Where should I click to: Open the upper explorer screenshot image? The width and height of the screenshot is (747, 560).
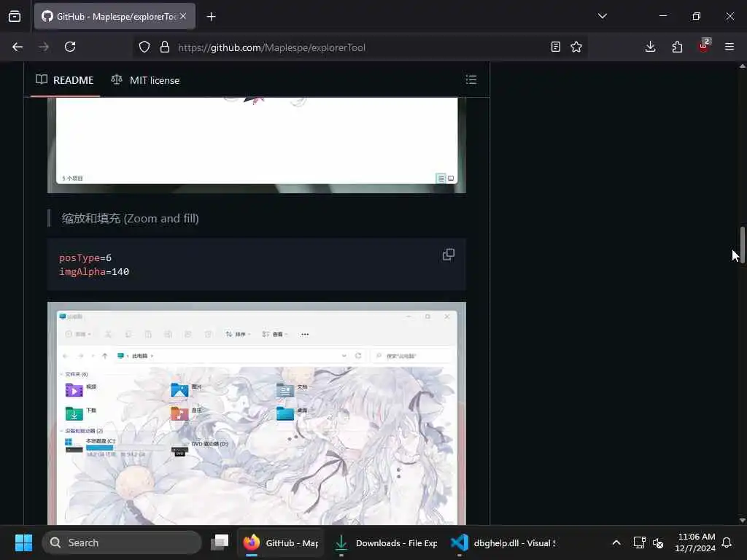pos(257,145)
